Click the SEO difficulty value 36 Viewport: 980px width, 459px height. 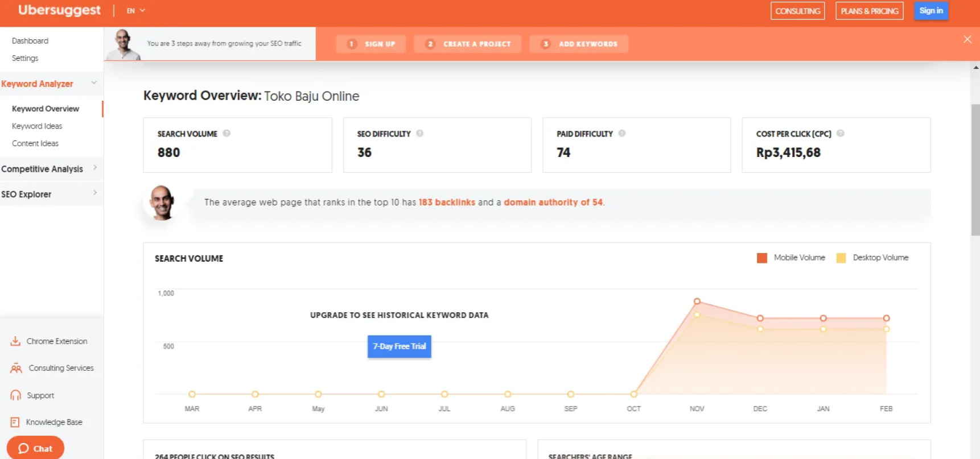pyautogui.click(x=364, y=152)
